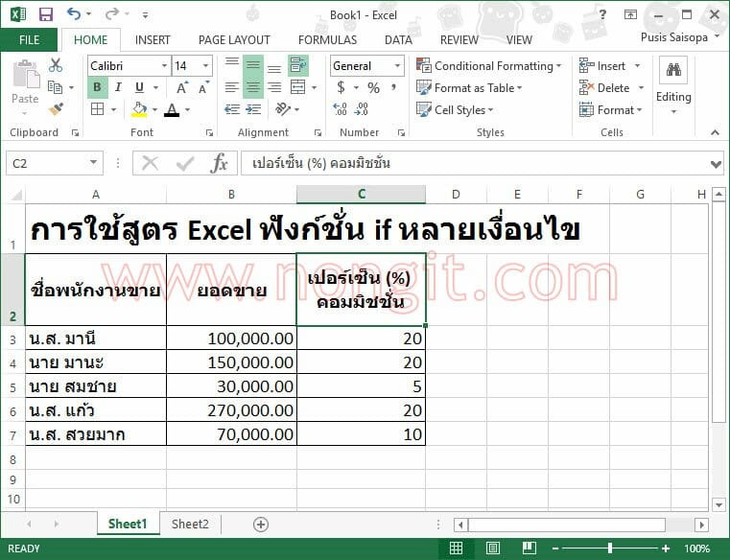Image resolution: width=730 pixels, height=560 pixels.
Task: Align text right
Action: coord(274,87)
